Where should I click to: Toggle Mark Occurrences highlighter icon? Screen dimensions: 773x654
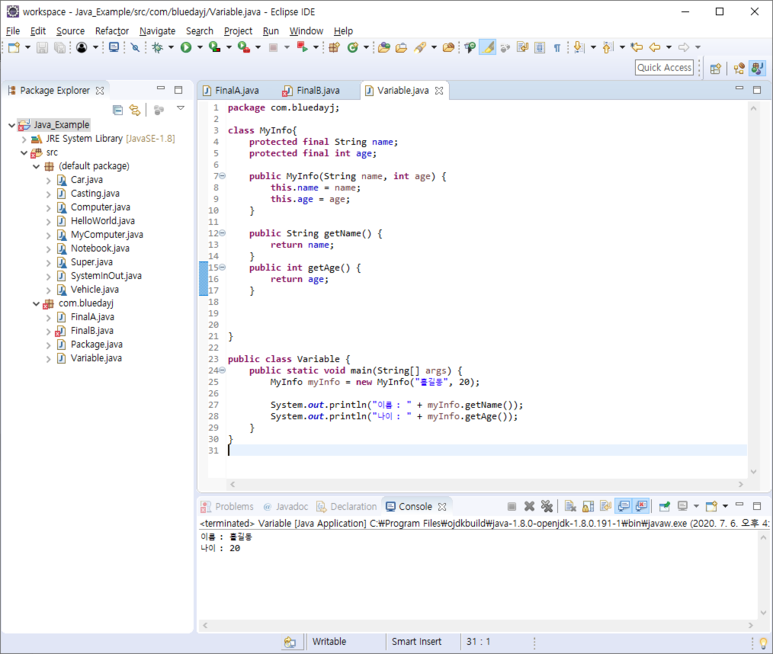point(488,47)
